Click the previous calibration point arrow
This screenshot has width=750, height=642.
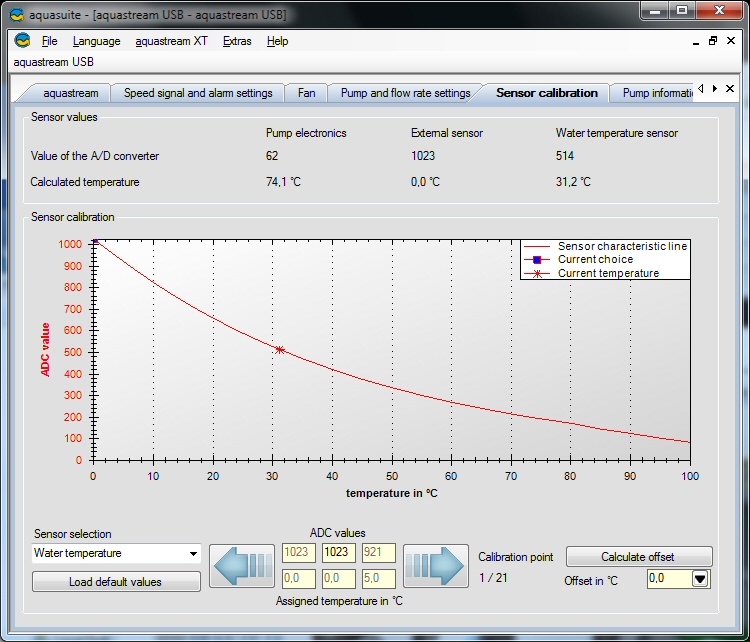click(x=241, y=566)
